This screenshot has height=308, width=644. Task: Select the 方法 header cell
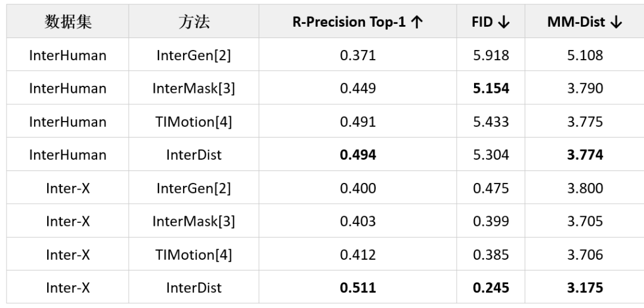click(x=194, y=21)
